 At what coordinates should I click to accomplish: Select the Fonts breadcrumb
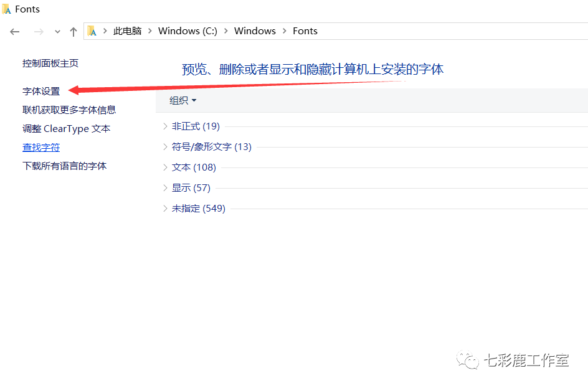(305, 31)
